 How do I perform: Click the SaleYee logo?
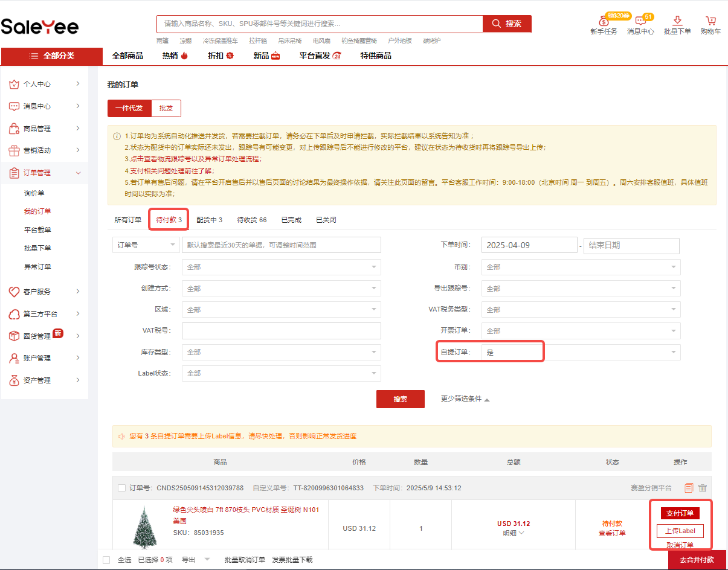click(40, 26)
